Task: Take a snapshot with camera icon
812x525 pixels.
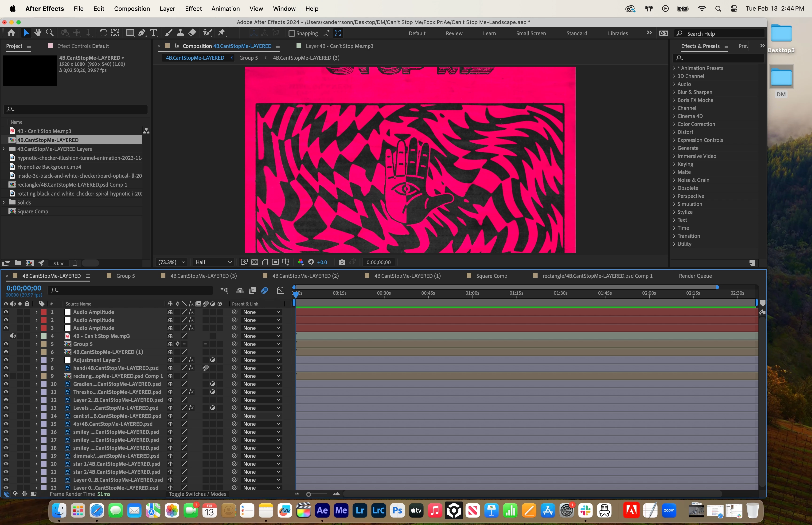Action: point(342,262)
